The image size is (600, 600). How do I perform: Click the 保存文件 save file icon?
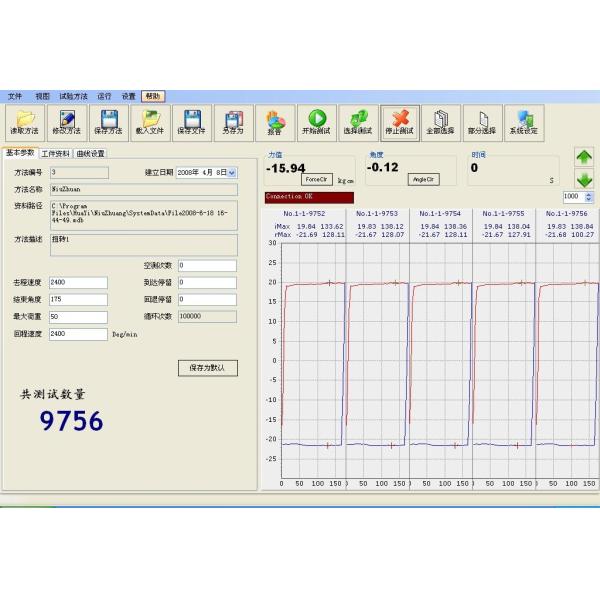pos(192,123)
